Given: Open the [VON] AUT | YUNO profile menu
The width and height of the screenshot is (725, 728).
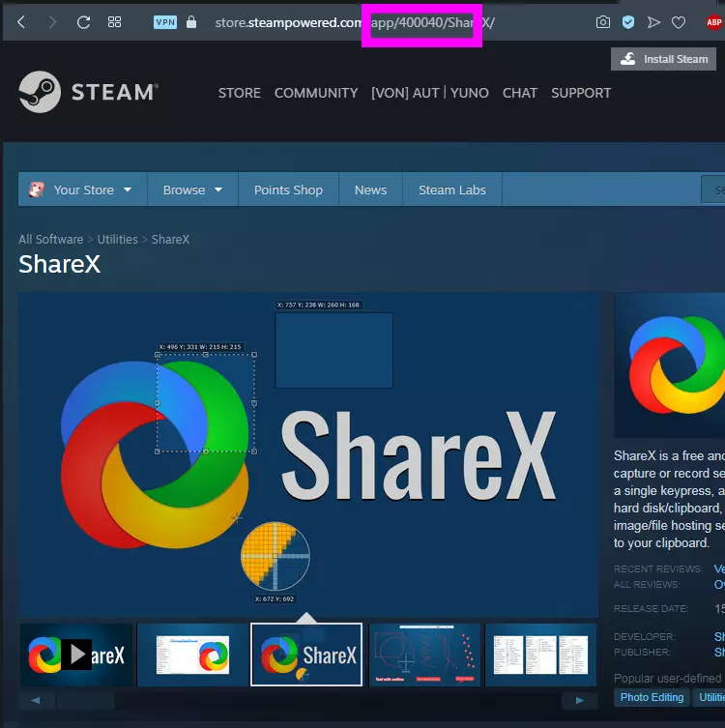Looking at the screenshot, I should (430, 93).
